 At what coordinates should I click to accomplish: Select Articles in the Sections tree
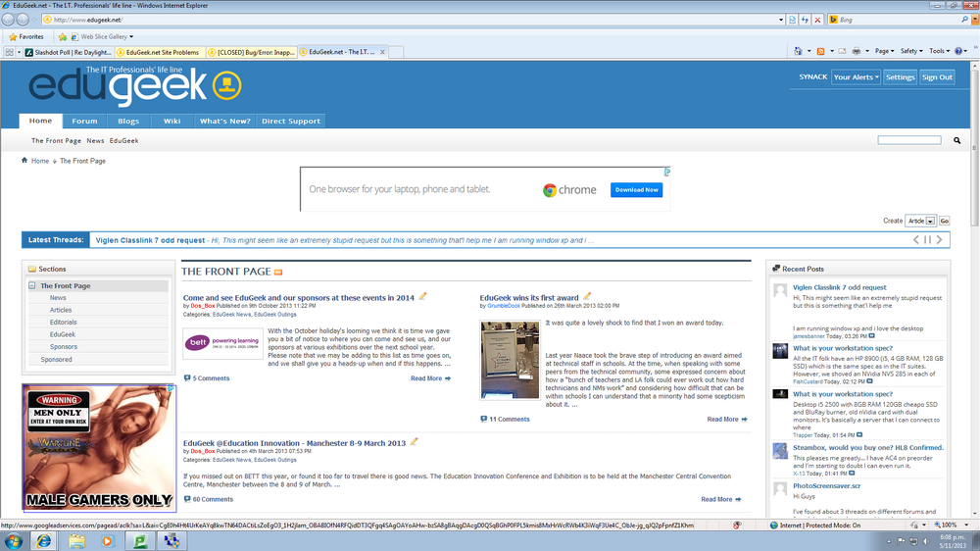pyautogui.click(x=61, y=310)
